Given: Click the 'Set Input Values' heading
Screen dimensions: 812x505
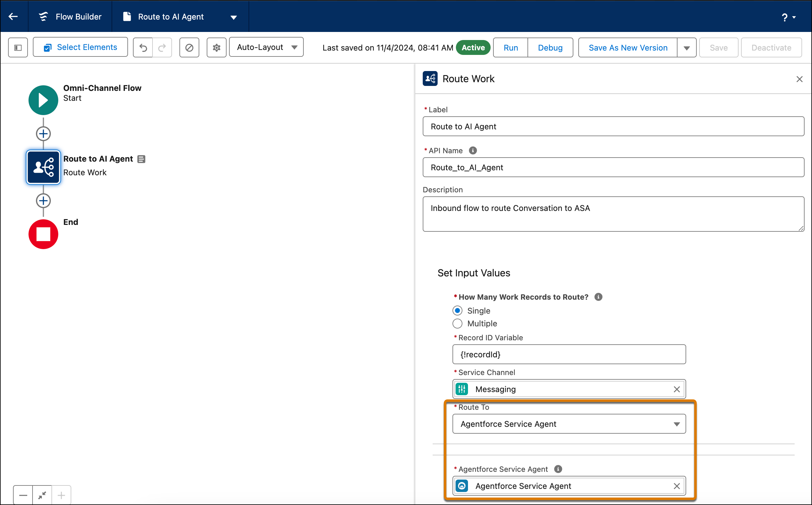Looking at the screenshot, I should (474, 273).
